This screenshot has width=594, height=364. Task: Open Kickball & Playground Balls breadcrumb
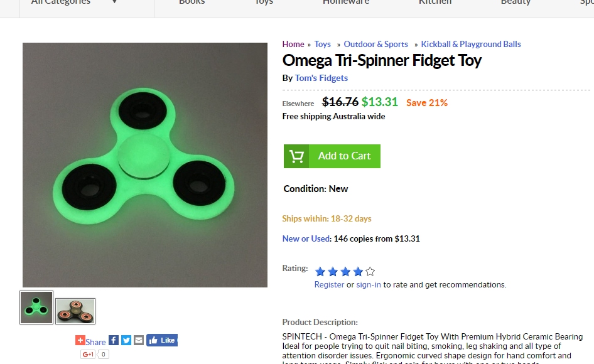pos(471,44)
